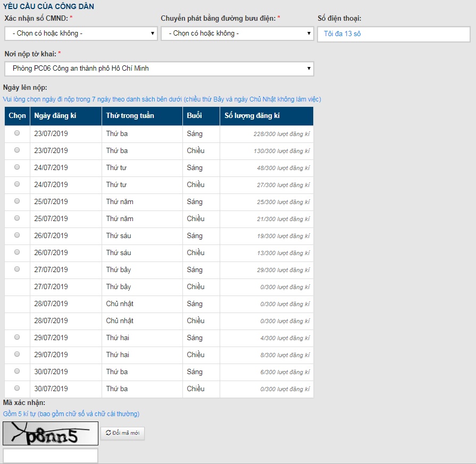This screenshot has height=464, width=476.
Task: Click the 4/300 lượt đăng kí cell
Action: pyautogui.click(x=266, y=338)
